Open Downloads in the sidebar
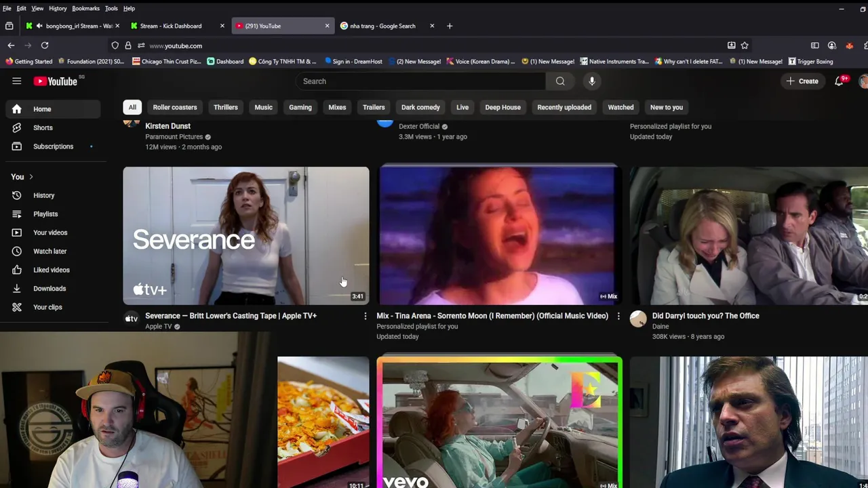Viewport: 868px width, 488px height. point(54,289)
